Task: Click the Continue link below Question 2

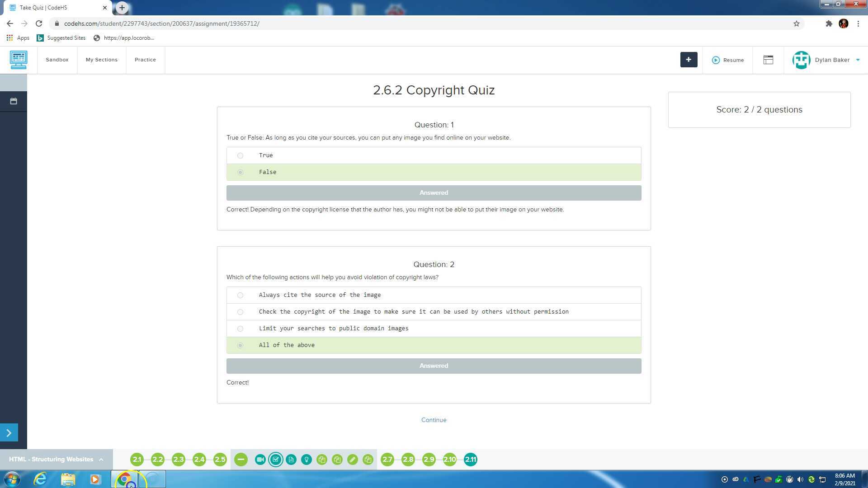Action: point(434,420)
